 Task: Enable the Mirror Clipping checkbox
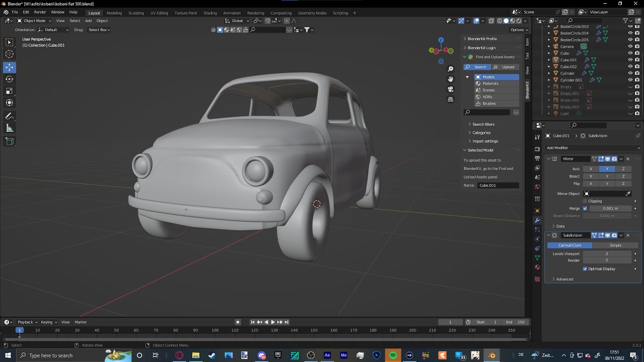tap(585, 201)
